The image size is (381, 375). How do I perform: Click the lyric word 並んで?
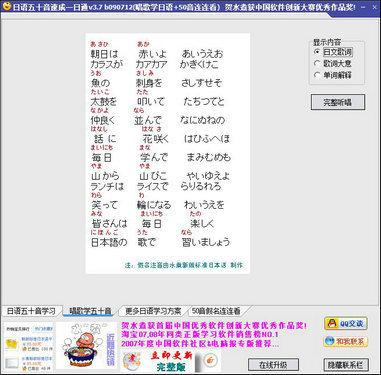point(148,120)
